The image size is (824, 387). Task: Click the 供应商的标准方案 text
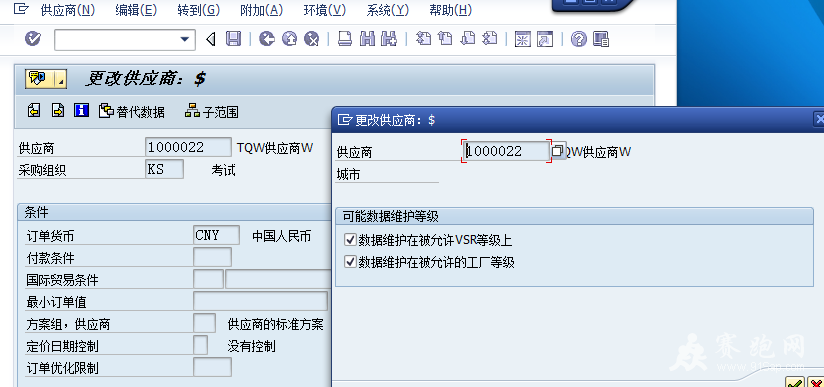click(x=275, y=324)
